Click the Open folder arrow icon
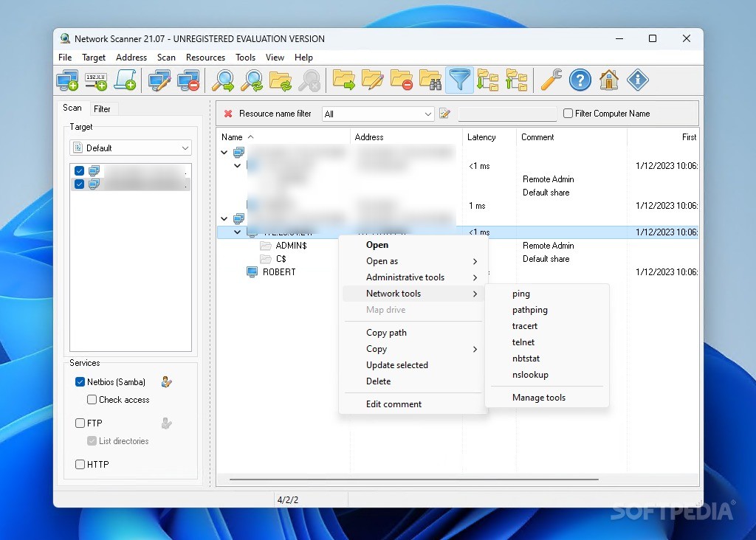This screenshot has width=756, height=540. (x=344, y=80)
